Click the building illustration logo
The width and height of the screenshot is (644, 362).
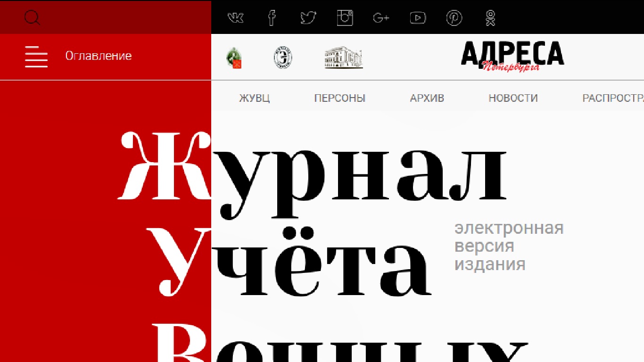[344, 58]
